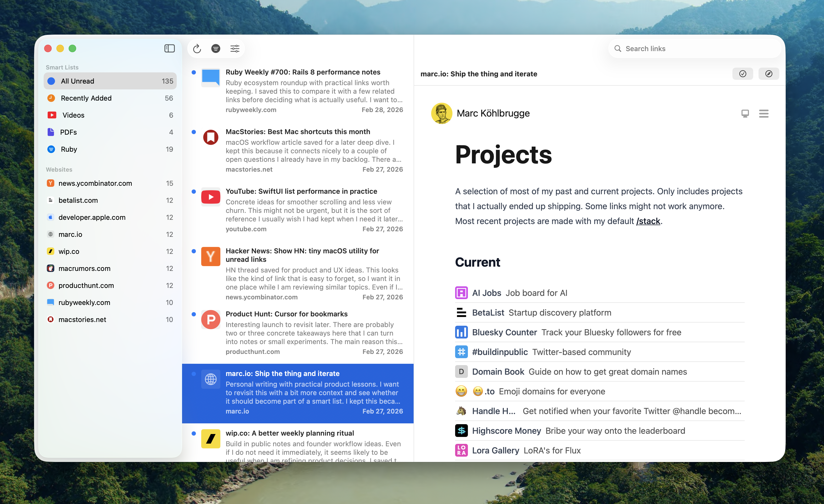The image size is (824, 504).
Task: Click the MacStories red bookmark icon
Action: (x=211, y=137)
